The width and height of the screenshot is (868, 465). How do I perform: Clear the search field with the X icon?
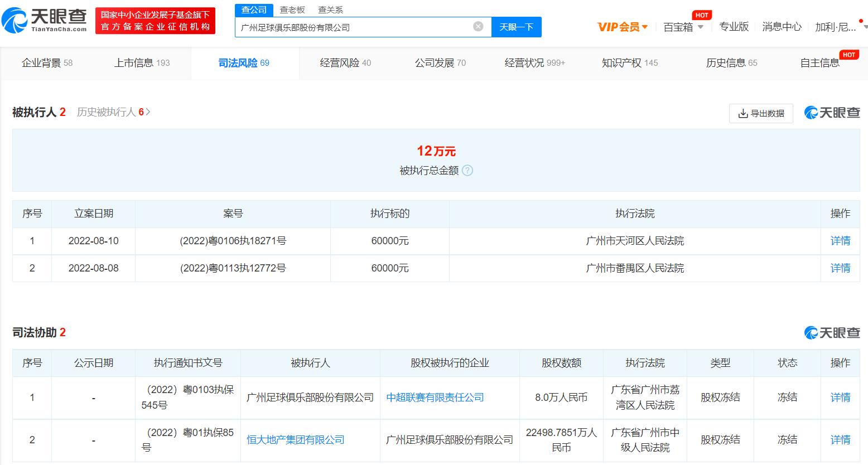478,26
